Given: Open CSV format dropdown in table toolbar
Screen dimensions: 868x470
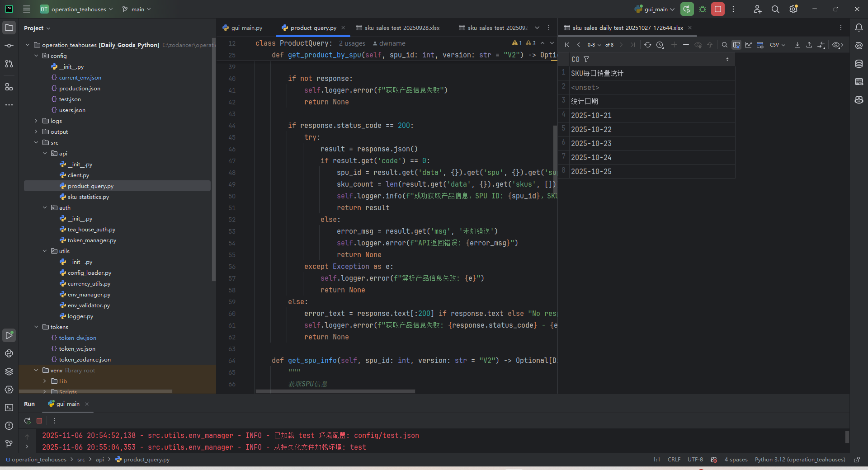Looking at the screenshot, I should (778, 45).
